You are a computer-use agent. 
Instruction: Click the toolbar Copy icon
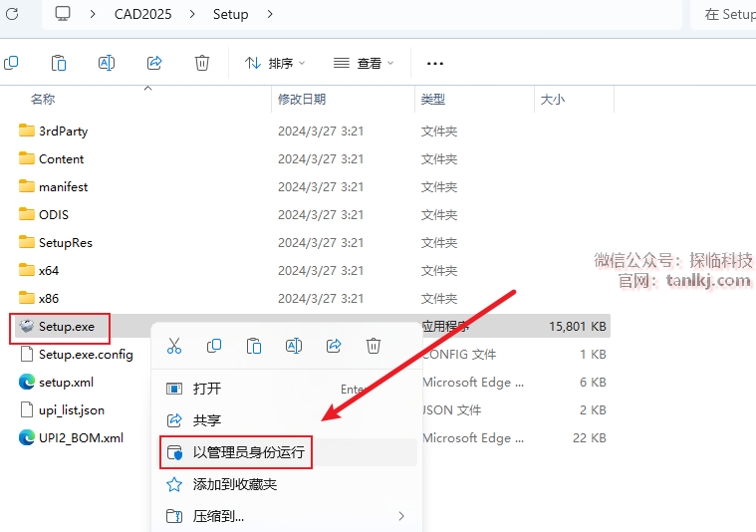(x=11, y=63)
